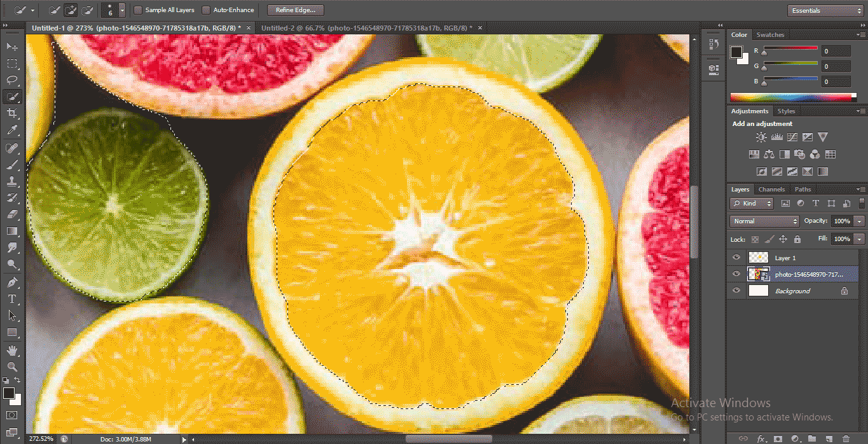868x444 pixels.
Task: Add a Color Balance adjustment
Action: click(x=769, y=155)
